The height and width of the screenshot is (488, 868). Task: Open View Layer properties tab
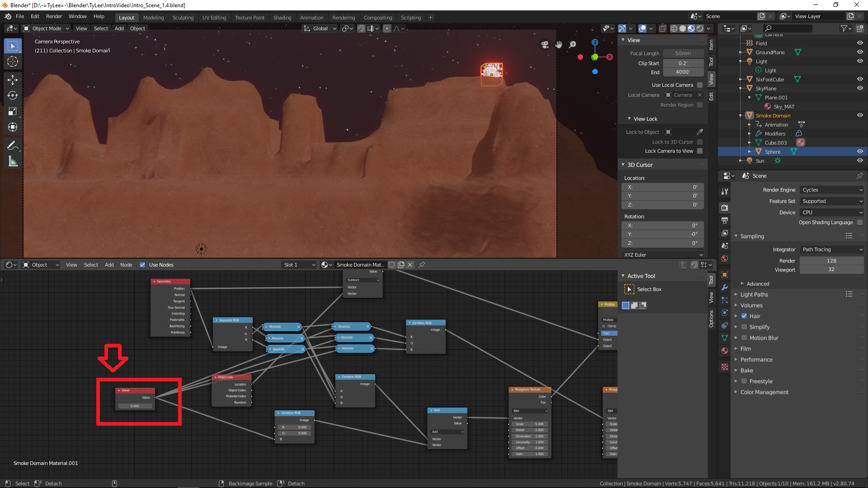coord(725,233)
